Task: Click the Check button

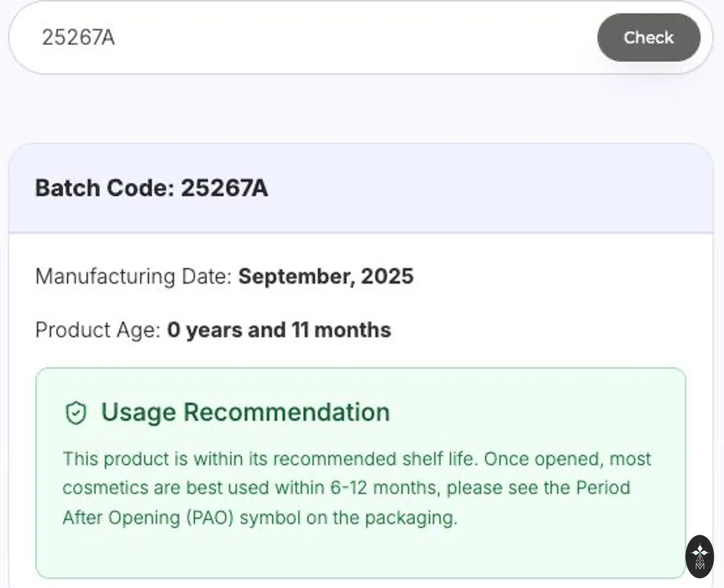Action: (649, 37)
